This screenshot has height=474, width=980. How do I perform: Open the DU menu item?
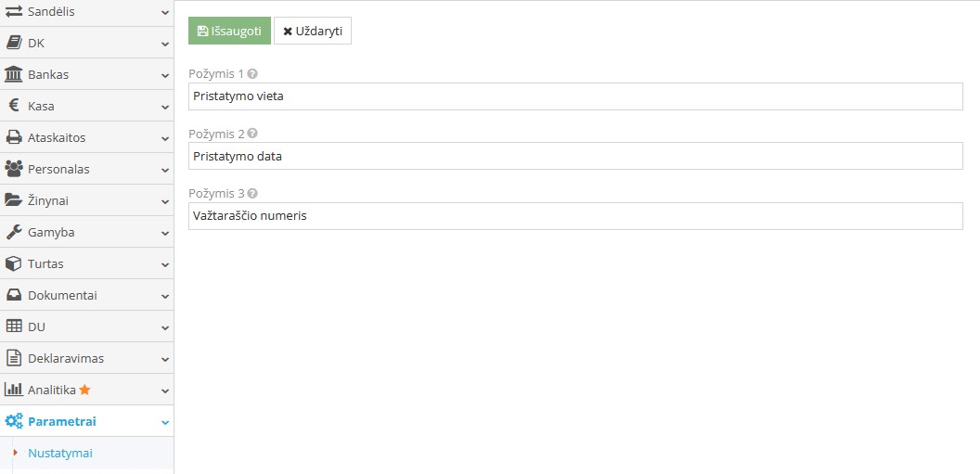click(37, 327)
